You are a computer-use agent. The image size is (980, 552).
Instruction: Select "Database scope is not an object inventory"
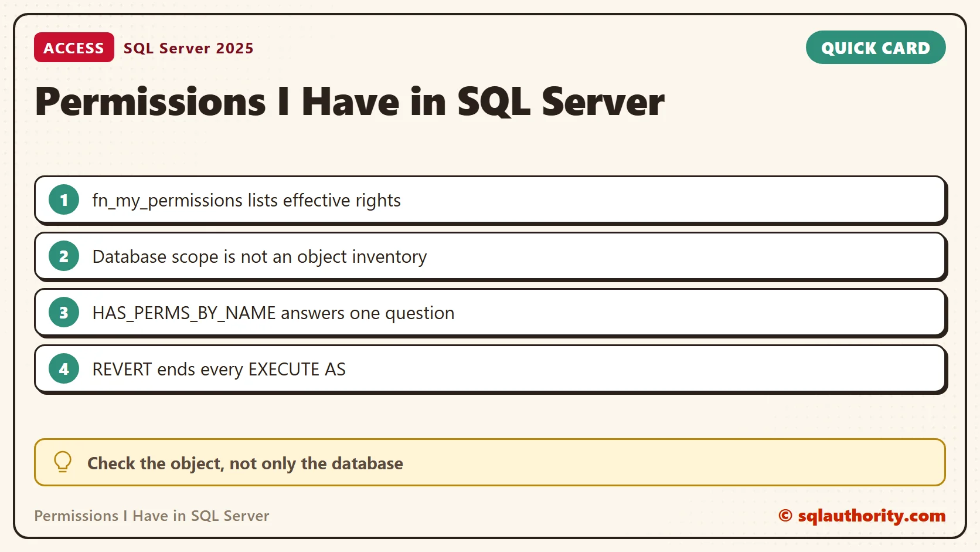pyautogui.click(x=260, y=257)
